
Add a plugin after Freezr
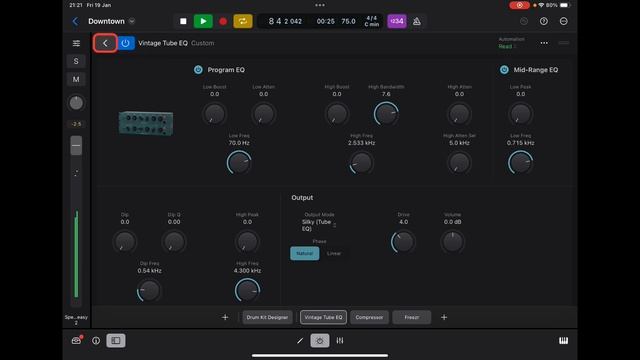pos(444,317)
